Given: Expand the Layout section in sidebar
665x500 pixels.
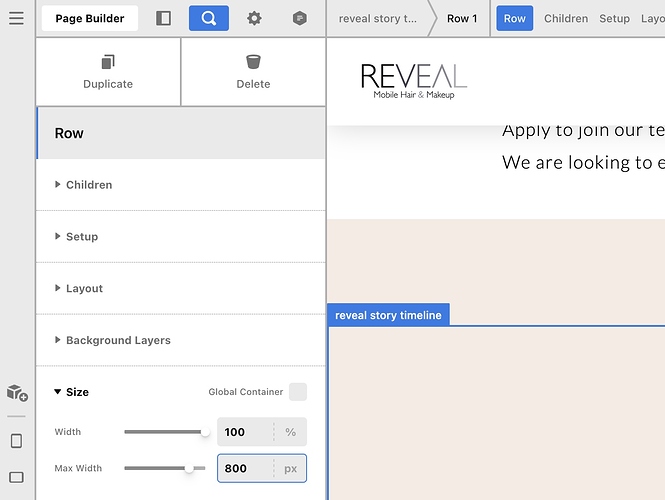Looking at the screenshot, I should point(84,289).
